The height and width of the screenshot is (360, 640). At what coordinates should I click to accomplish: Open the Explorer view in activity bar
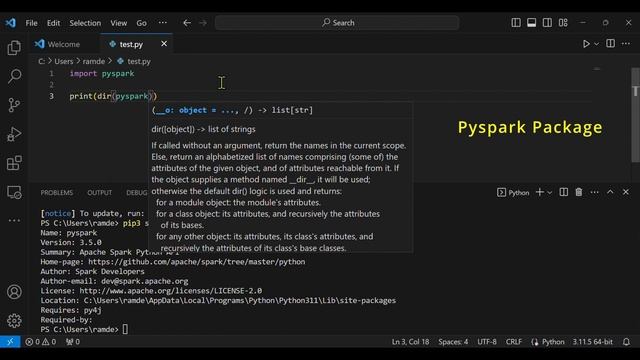click(x=14, y=48)
